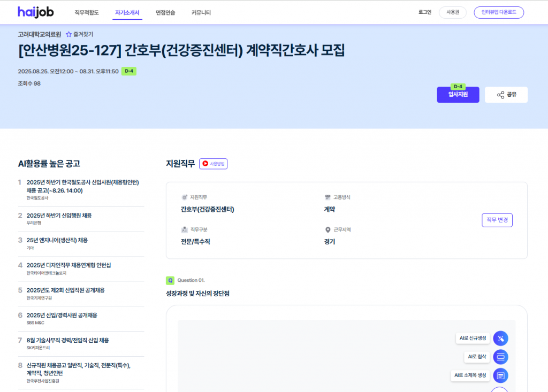Click AI subtitle generation round icon
The height and width of the screenshot is (392, 548).
(x=500, y=375)
